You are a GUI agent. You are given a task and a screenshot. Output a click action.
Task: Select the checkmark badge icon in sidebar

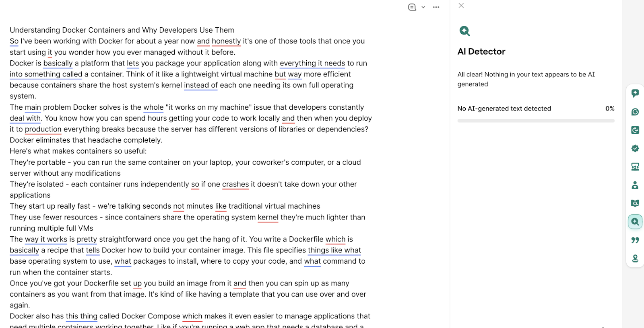(635, 148)
